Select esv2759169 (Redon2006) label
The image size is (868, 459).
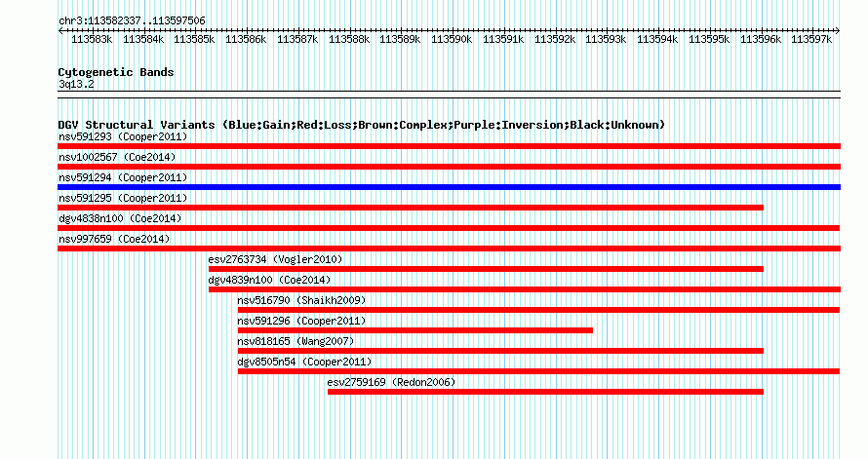click(391, 382)
